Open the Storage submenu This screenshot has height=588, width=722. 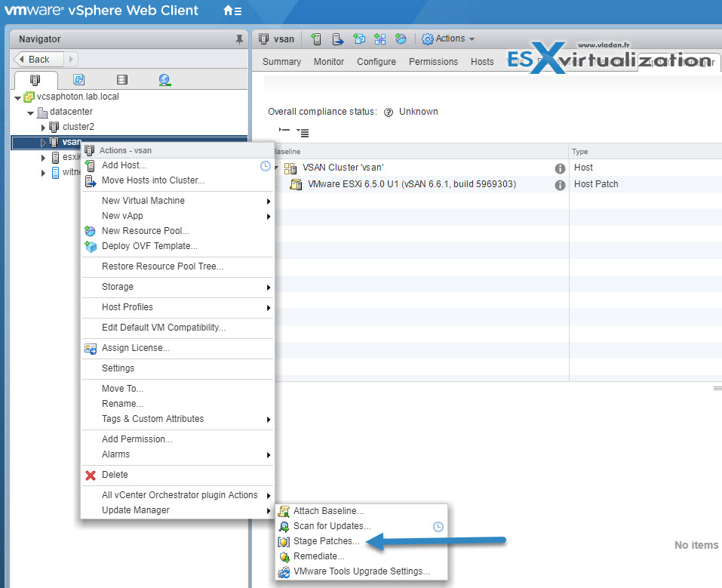tap(178, 287)
